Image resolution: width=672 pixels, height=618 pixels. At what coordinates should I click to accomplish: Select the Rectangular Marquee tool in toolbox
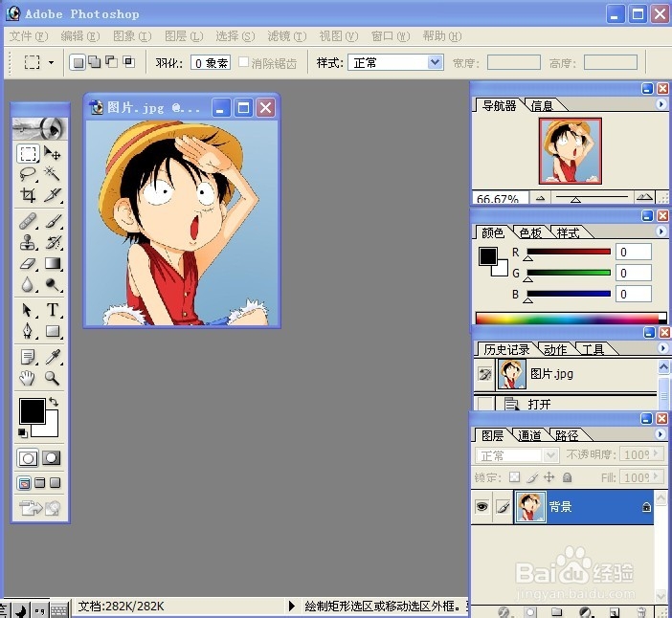(29, 153)
